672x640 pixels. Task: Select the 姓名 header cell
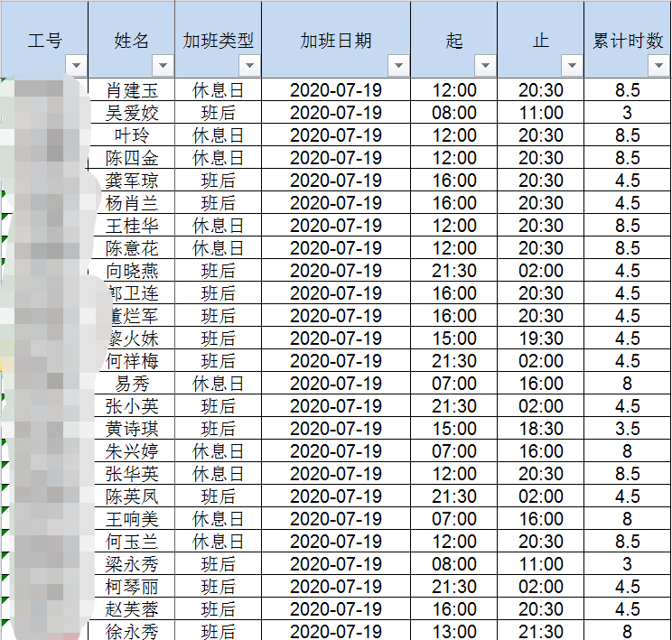[131, 40]
